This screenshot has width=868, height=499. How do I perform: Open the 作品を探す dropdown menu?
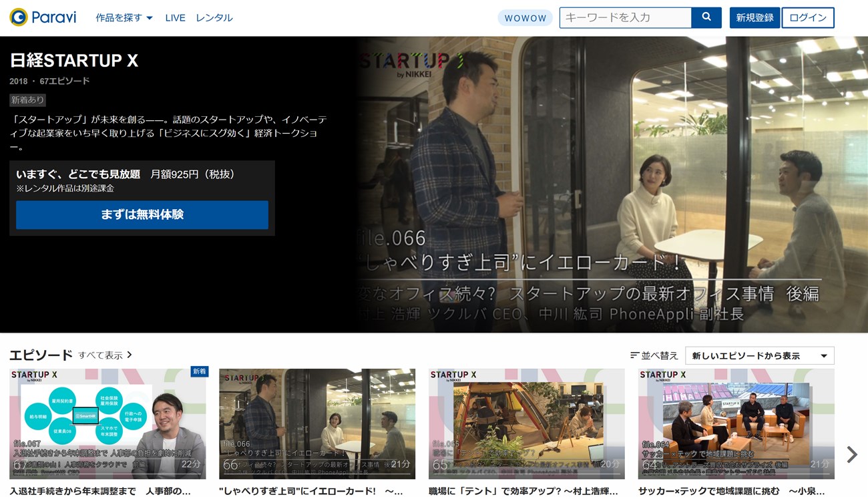pyautogui.click(x=124, y=18)
